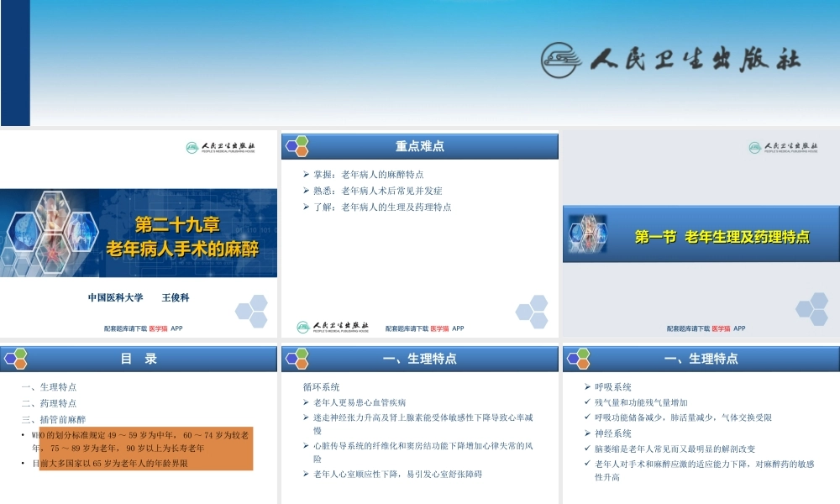Select the hexagon cluster icon on the 目录 slide
The width and height of the screenshot is (840, 504).
pyautogui.click(x=14, y=358)
